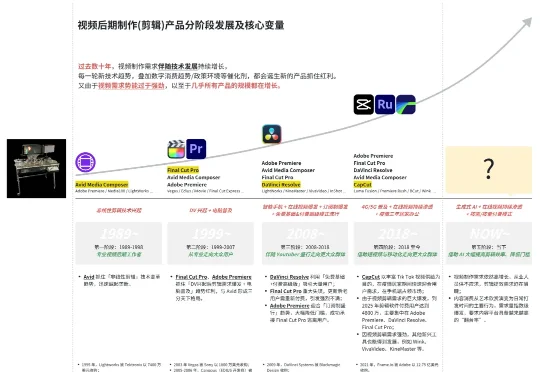Click the DaVinci Resolve entry above CapCut column's Avid
540x372 pixels.
coord(373,170)
